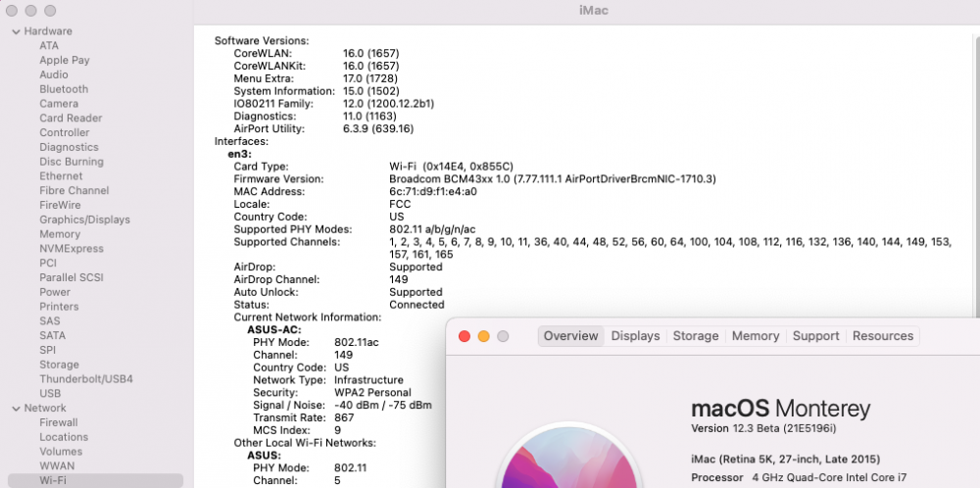The width and height of the screenshot is (980, 488).
Task: Click the Card Type value Wi-Fi (0x14E4, 0x855C)
Action: pos(451,167)
